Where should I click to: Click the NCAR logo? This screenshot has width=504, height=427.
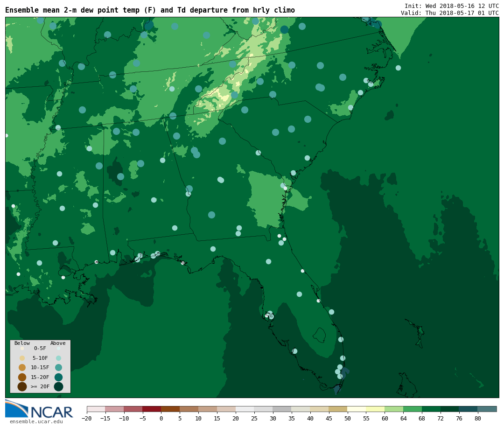39,409
